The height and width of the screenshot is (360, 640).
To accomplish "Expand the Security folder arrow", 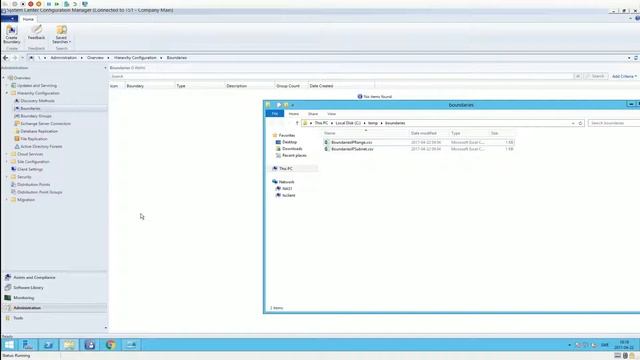I will click(x=7, y=177).
